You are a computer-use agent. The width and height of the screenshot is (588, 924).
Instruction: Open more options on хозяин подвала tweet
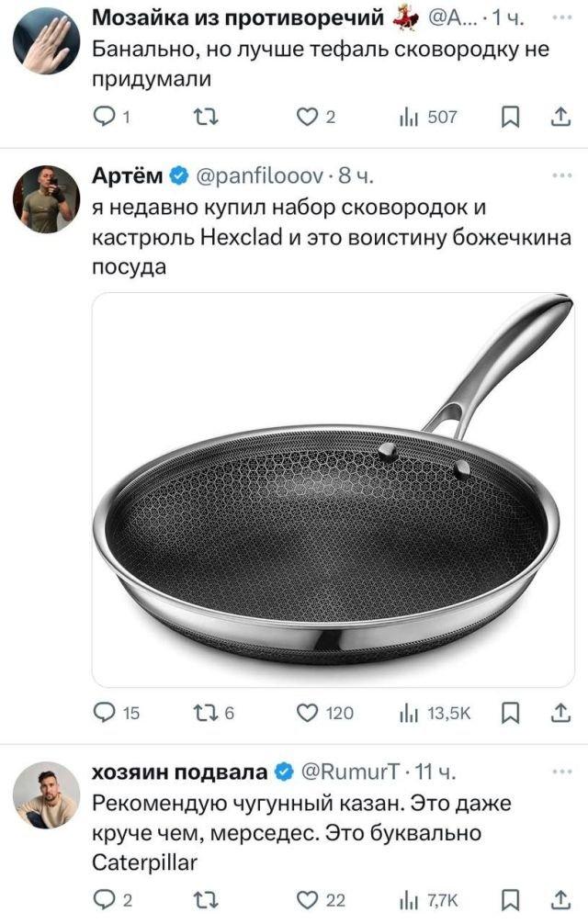562,772
